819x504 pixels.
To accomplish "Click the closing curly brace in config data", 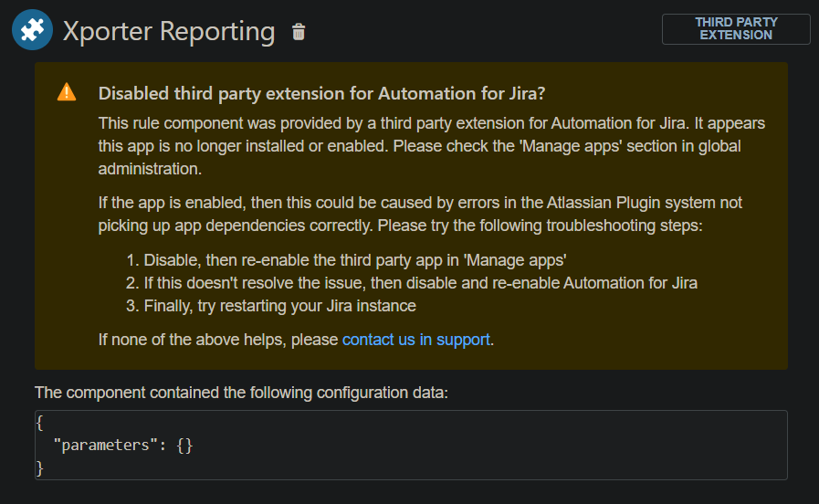I will [39, 468].
